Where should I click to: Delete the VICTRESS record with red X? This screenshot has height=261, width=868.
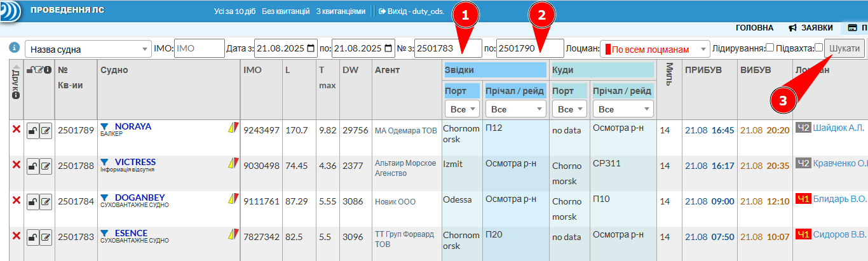(x=17, y=166)
